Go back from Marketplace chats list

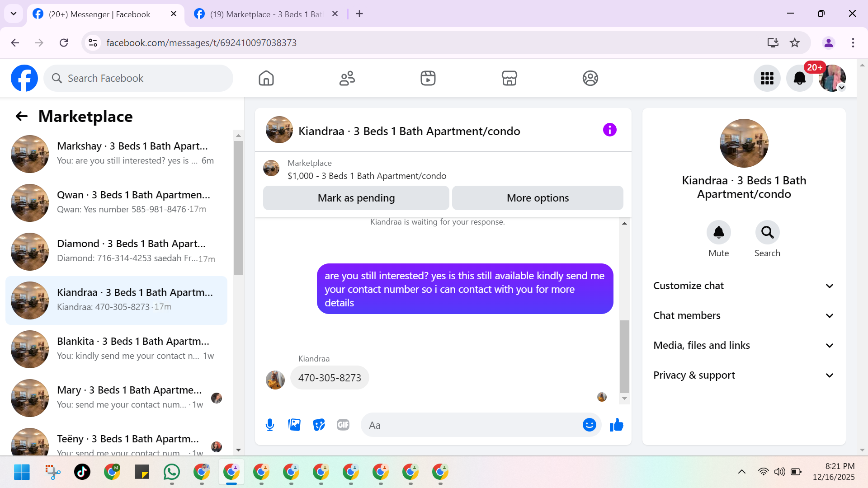point(22,117)
